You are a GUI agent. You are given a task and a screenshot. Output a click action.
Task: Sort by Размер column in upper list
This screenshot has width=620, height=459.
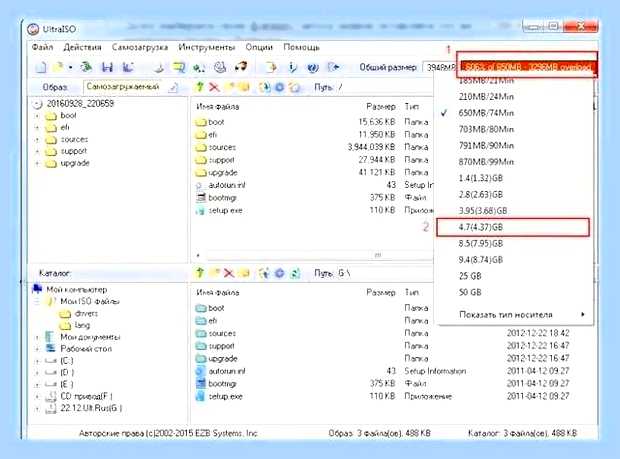coord(381,107)
